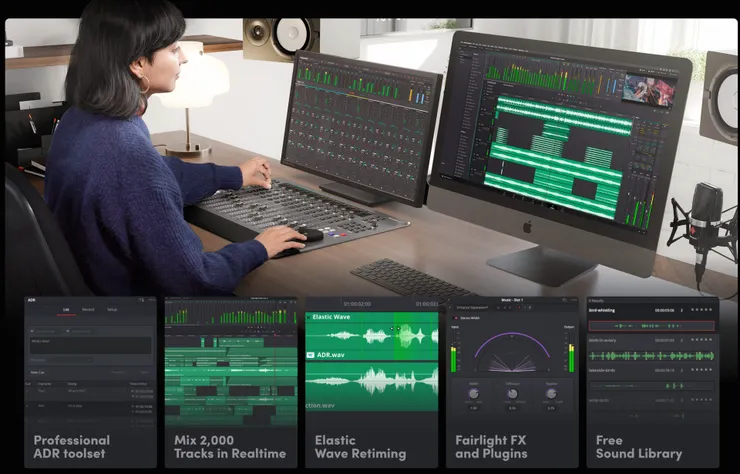The width and height of the screenshot is (740, 474).
Task: Select cue row 1 in the ADR cue list
Action: click(x=90, y=393)
